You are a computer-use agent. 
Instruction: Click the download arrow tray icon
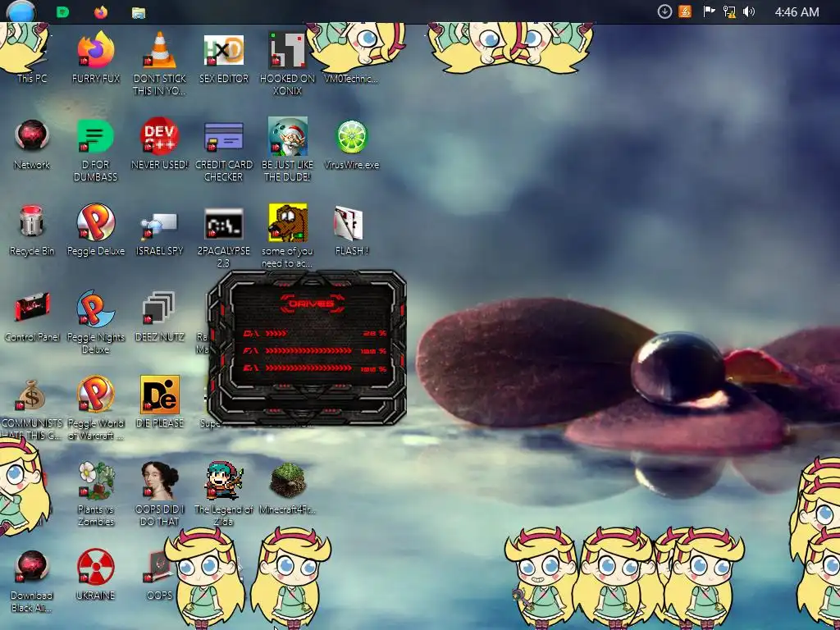664,11
